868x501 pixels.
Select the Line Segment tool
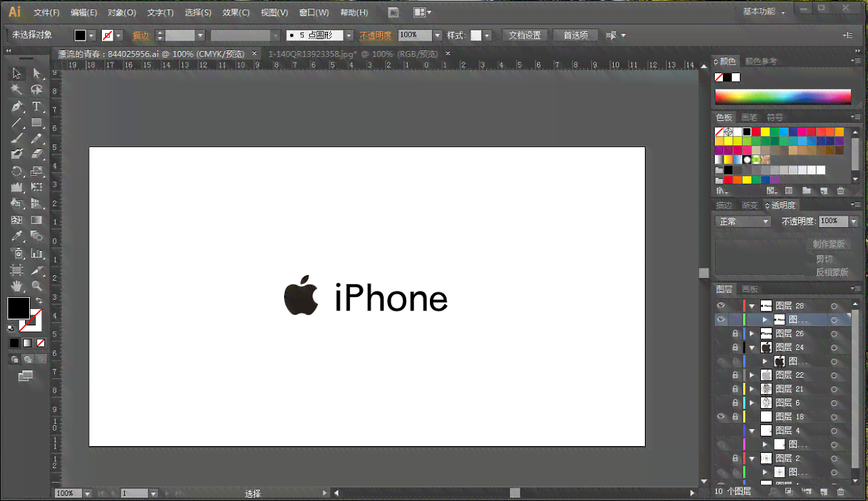click(x=17, y=123)
